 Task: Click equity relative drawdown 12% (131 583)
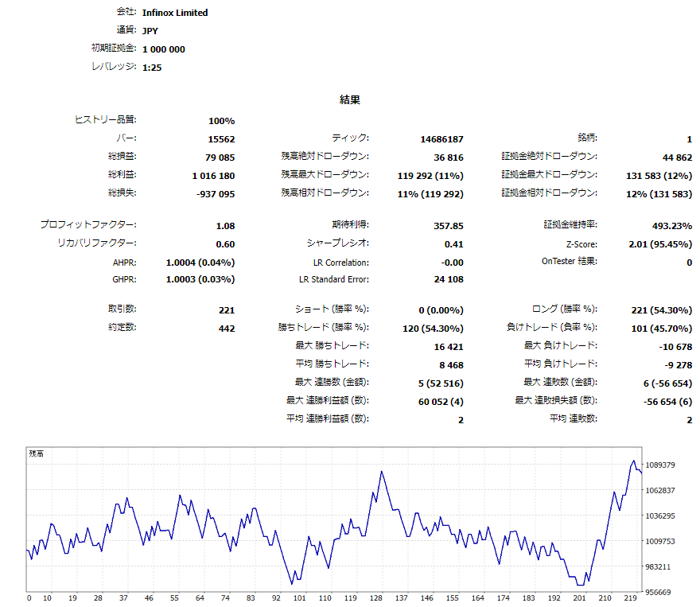pos(659,193)
